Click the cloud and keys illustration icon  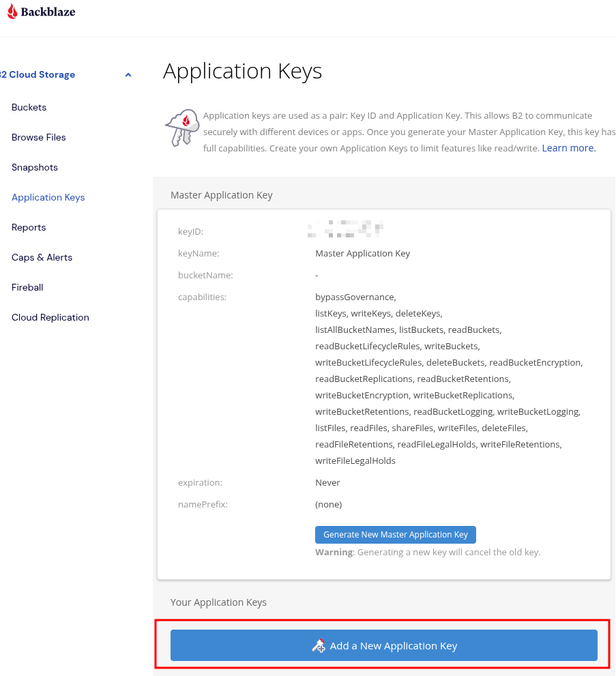[181, 127]
